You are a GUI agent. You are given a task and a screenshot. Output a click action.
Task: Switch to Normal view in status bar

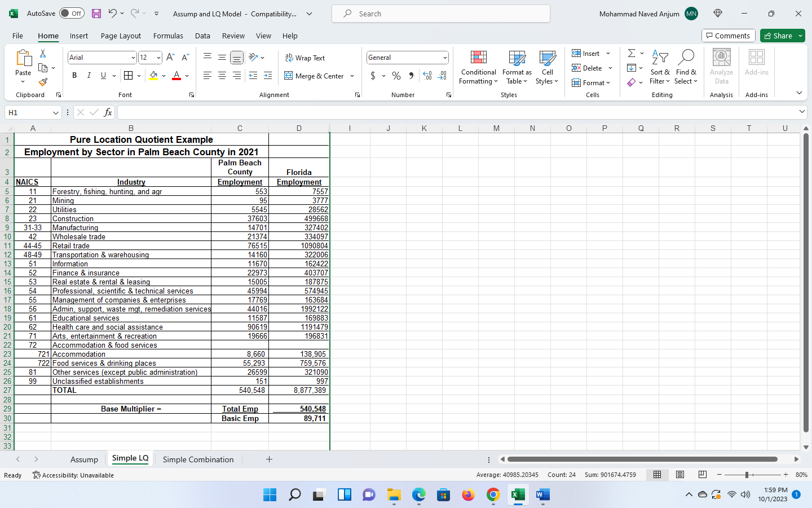657,475
